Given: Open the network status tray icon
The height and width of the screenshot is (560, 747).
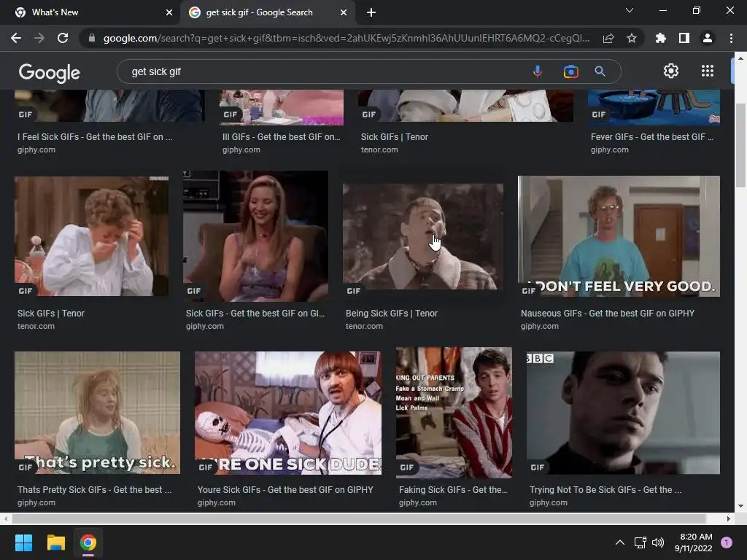Looking at the screenshot, I should click(x=640, y=542).
